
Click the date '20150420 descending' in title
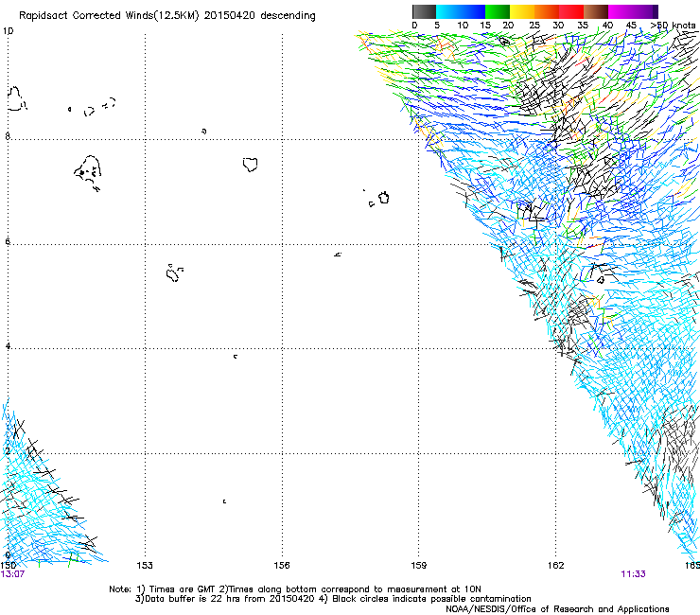click(259, 16)
